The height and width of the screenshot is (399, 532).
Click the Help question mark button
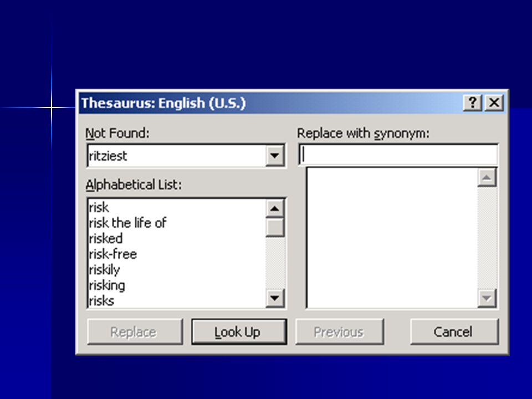point(472,103)
